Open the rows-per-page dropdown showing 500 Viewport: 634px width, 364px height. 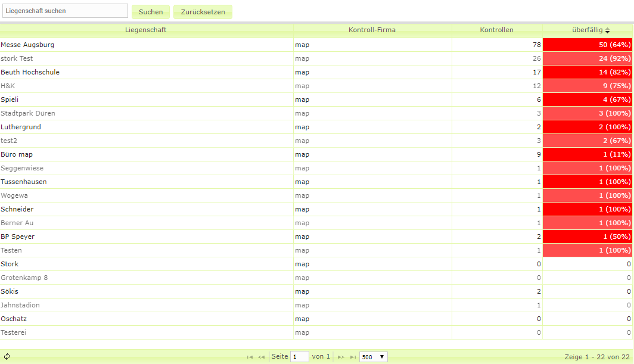pyautogui.click(x=373, y=357)
